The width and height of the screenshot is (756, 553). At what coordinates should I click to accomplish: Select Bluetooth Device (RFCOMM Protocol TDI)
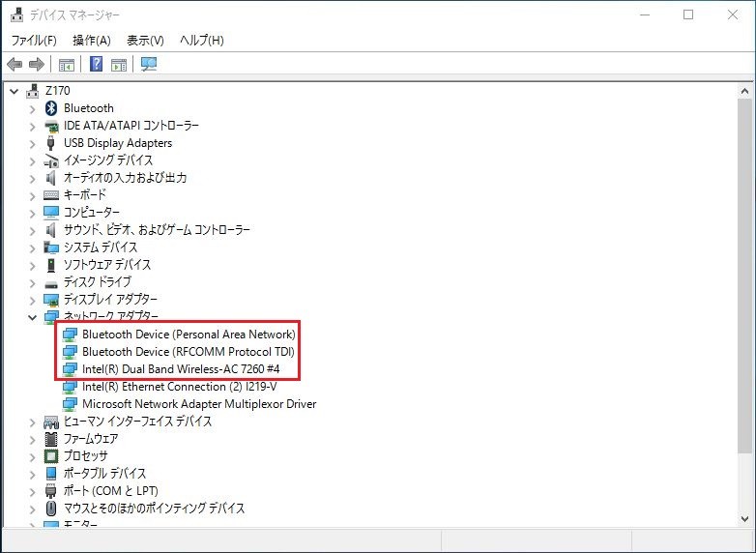pyautogui.click(x=189, y=352)
